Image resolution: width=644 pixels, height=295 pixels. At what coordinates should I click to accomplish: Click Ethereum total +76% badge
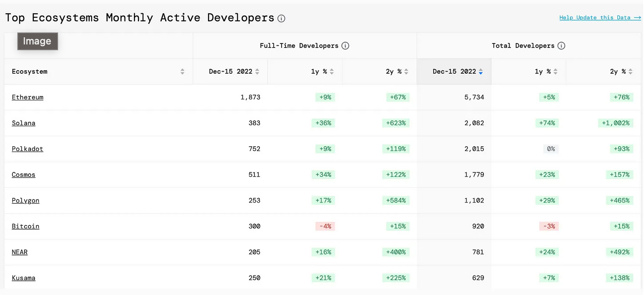coord(621,97)
